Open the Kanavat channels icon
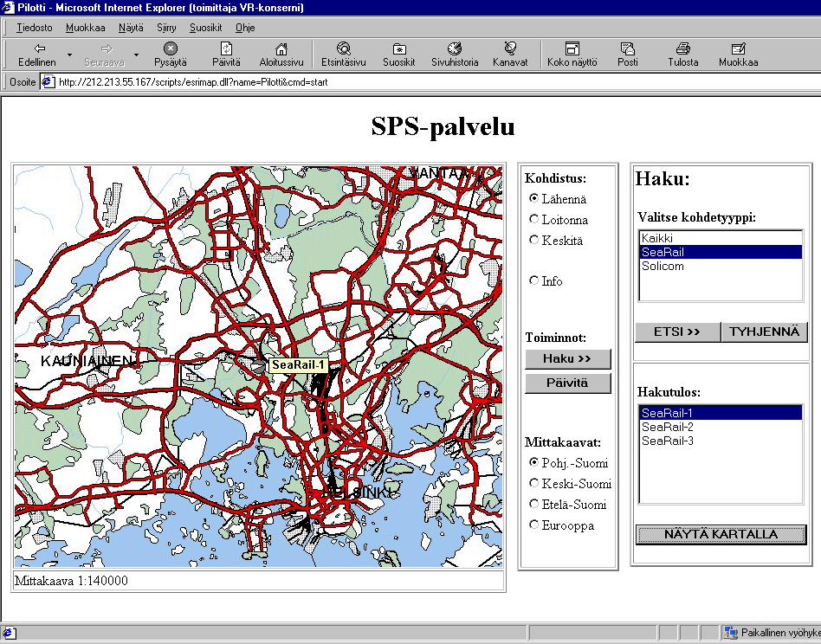This screenshot has height=644, width=821. pyautogui.click(x=510, y=48)
